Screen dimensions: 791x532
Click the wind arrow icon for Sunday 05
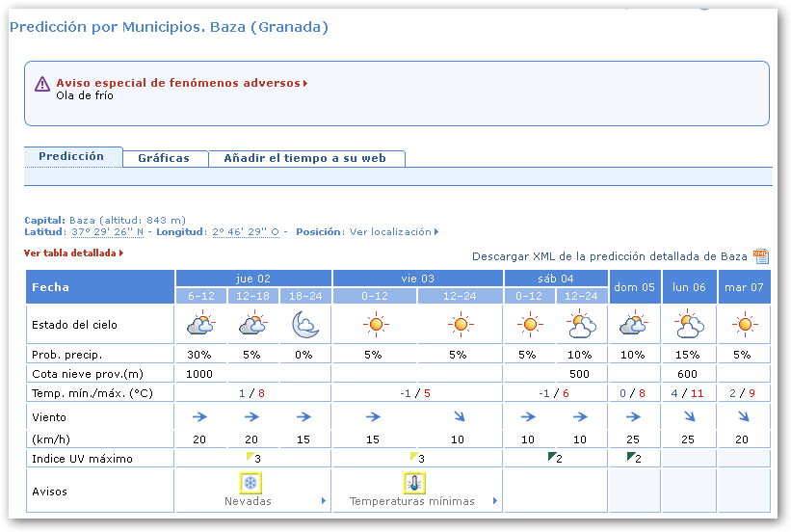(x=634, y=416)
